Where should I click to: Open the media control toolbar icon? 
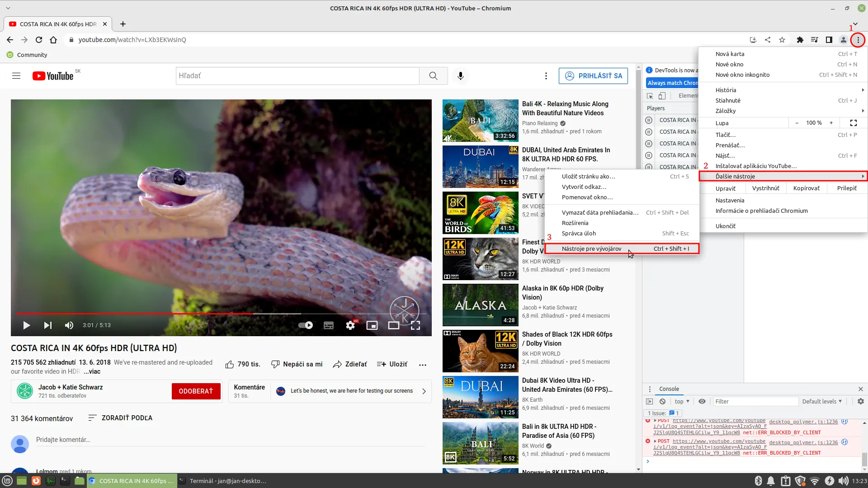click(814, 40)
